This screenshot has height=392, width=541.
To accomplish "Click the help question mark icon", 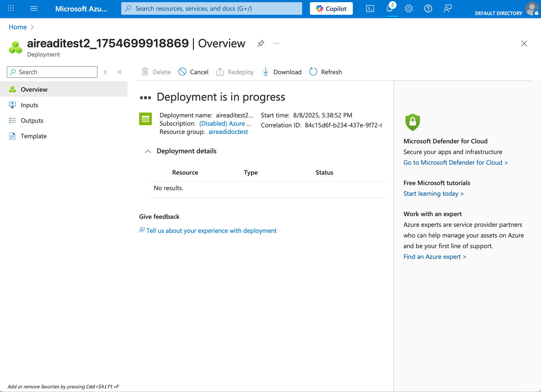I will 428,9.
